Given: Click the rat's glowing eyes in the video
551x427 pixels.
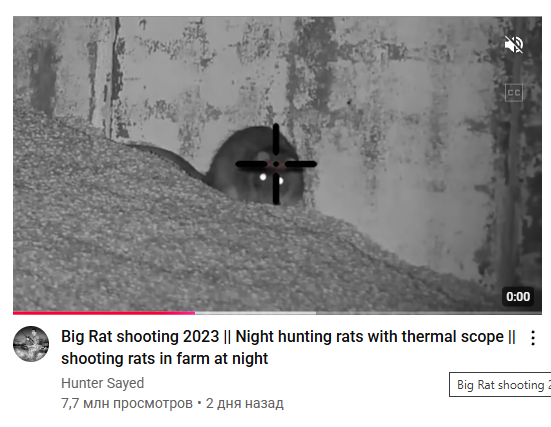Looking at the screenshot, I should [x=271, y=179].
